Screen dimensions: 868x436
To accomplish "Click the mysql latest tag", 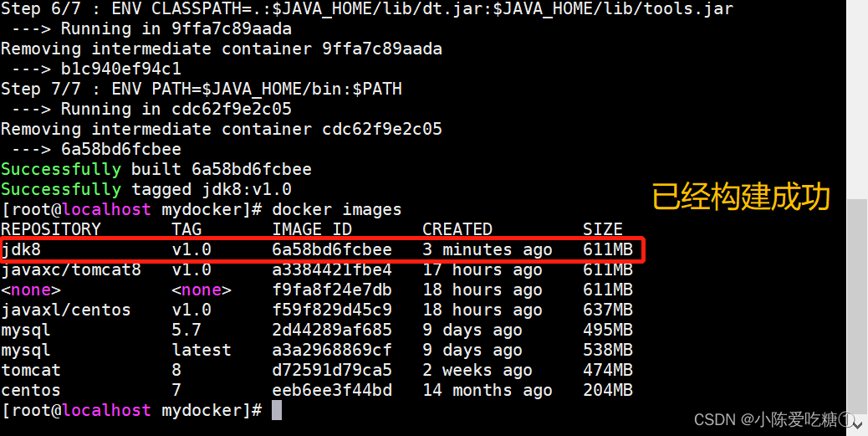I will [202, 350].
